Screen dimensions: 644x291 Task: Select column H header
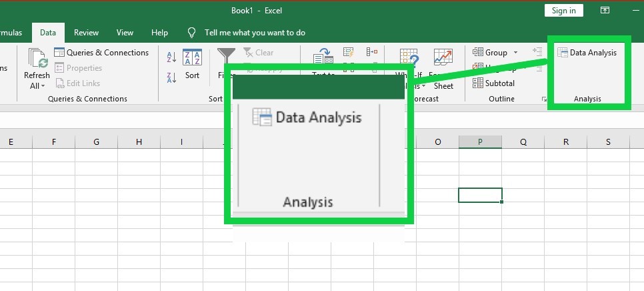click(x=139, y=142)
